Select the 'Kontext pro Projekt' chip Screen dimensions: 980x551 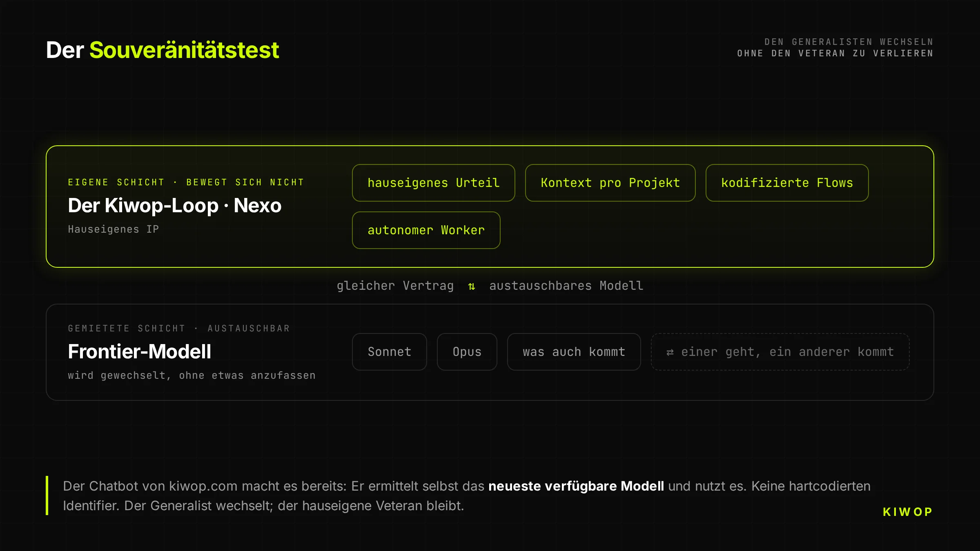pos(610,183)
